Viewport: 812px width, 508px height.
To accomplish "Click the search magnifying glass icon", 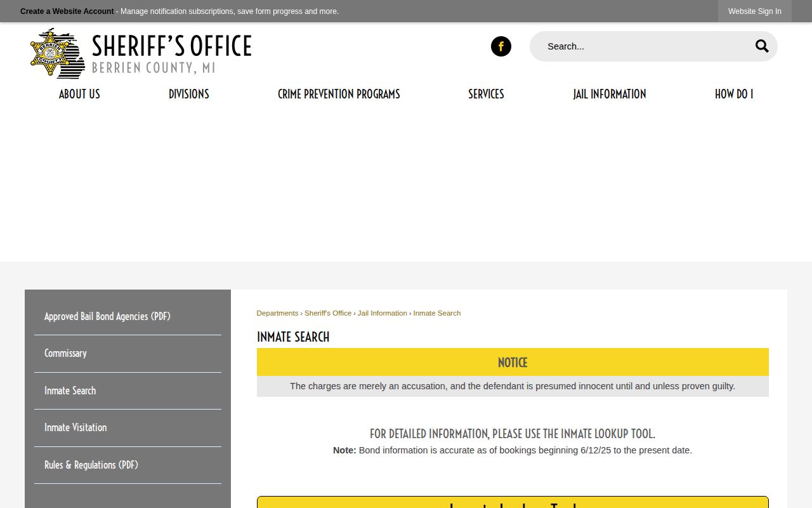I will point(762,46).
